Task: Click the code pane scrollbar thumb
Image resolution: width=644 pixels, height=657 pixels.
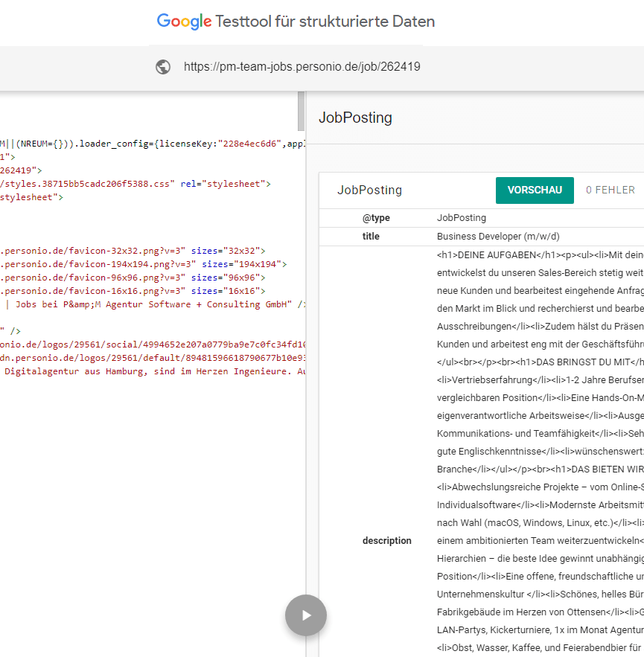Action: tap(301, 111)
